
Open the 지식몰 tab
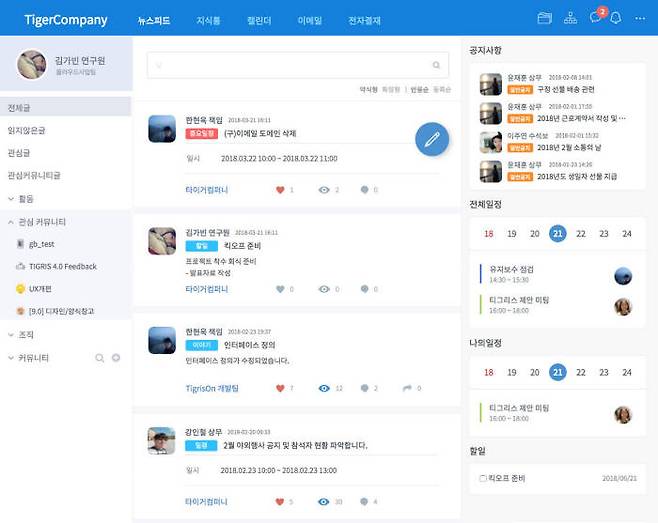(208, 20)
